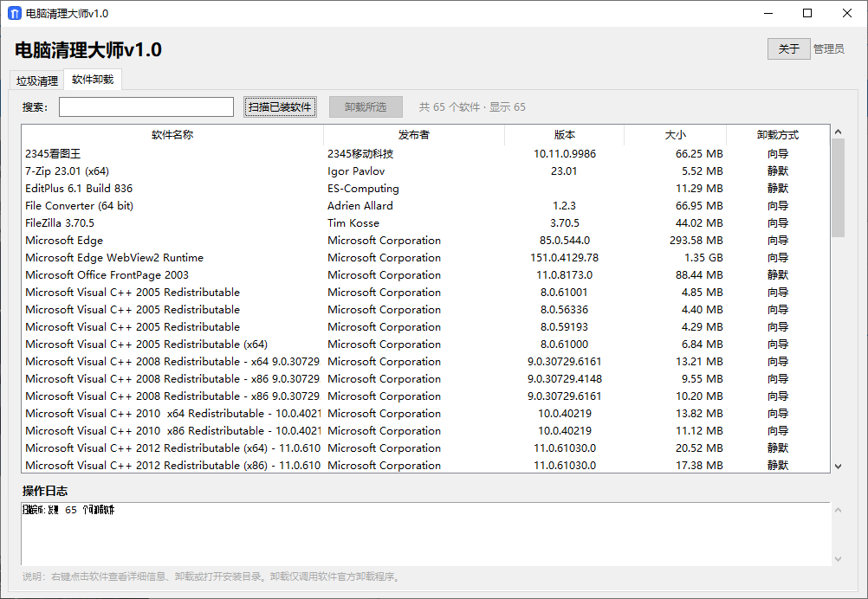The width and height of the screenshot is (868, 599).
Task: Click publisher Adrien Allard
Action: tap(360, 206)
